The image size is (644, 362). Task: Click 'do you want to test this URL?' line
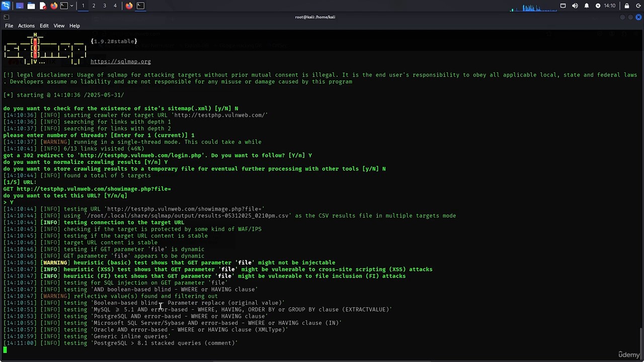[x=65, y=196]
